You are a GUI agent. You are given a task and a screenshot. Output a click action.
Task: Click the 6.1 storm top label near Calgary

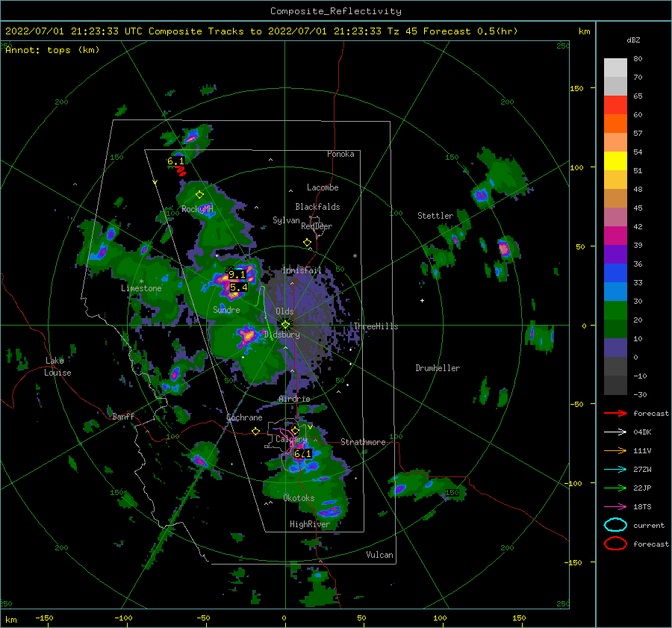pyautogui.click(x=302, y=453)
